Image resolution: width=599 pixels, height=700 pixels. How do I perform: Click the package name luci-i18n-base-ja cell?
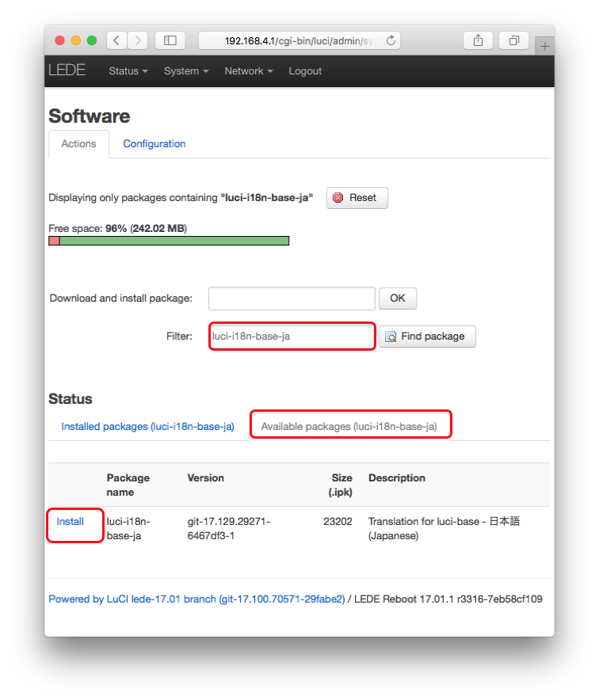(128, 529)
